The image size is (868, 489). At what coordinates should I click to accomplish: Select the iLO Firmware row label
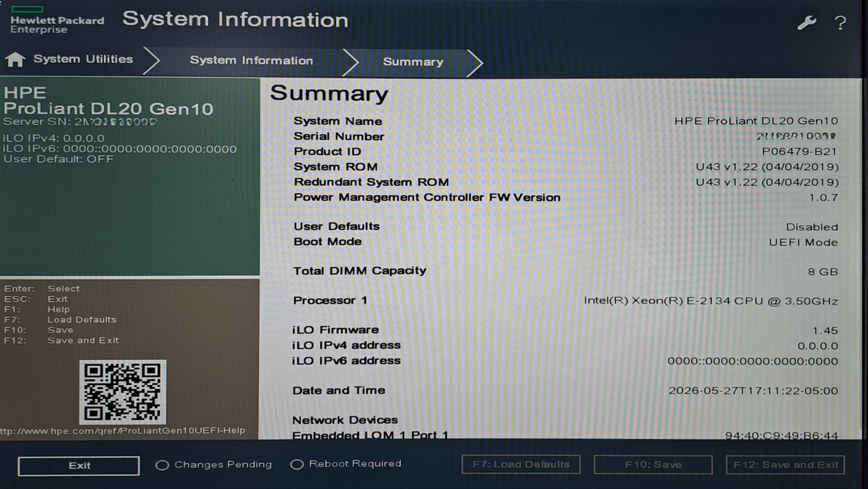click(335, 330)
